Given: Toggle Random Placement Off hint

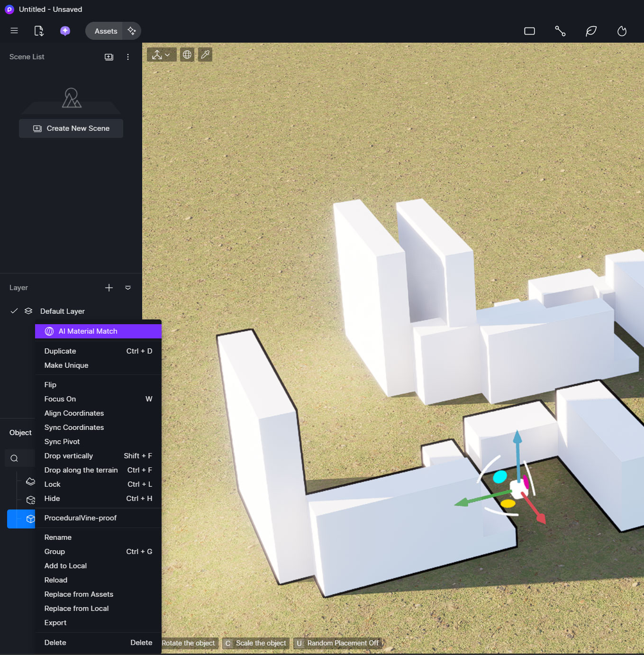Looking at the screenshot, I should click(x=337, y=643).
